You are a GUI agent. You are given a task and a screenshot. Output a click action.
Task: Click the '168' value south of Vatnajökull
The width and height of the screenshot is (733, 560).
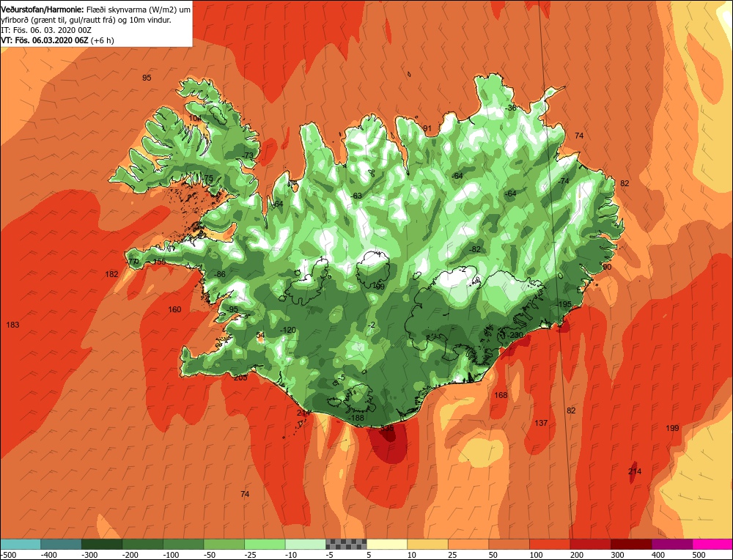(x=501, y=396)
